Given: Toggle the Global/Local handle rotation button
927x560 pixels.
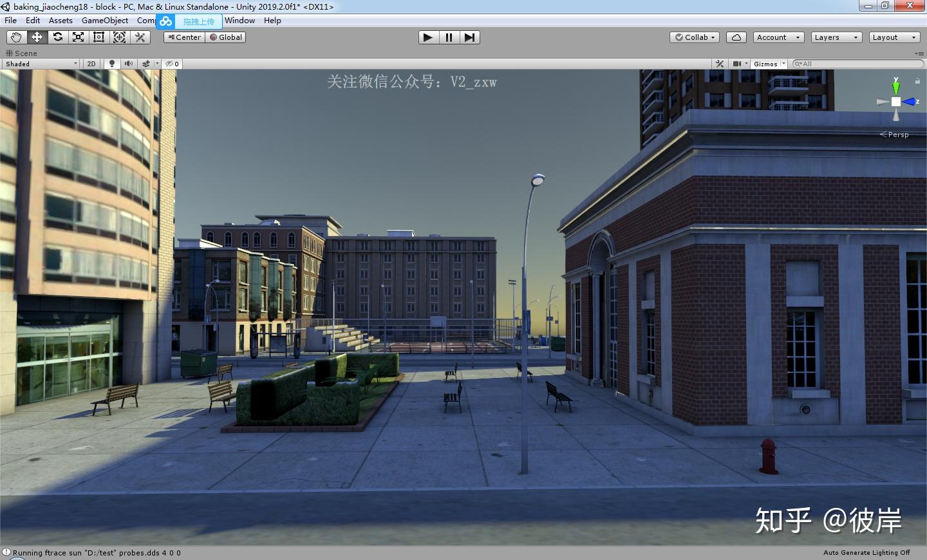Looking at the screenshot, I should point(226,37).
